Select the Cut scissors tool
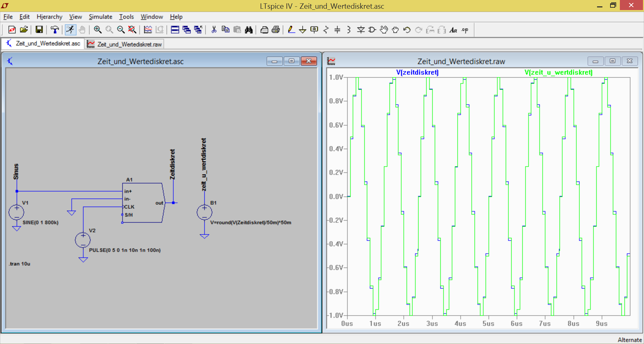Image resolution: width=644 pixels, height=344 pixels. tap(214, 30)
